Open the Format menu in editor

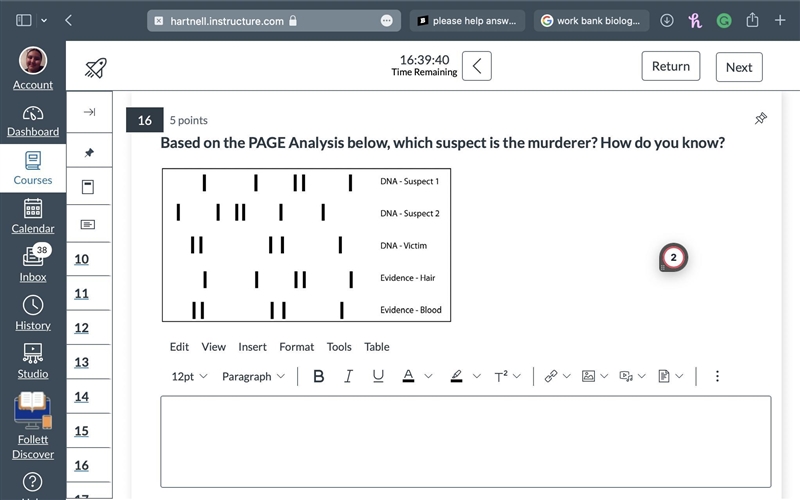(296, 347)
